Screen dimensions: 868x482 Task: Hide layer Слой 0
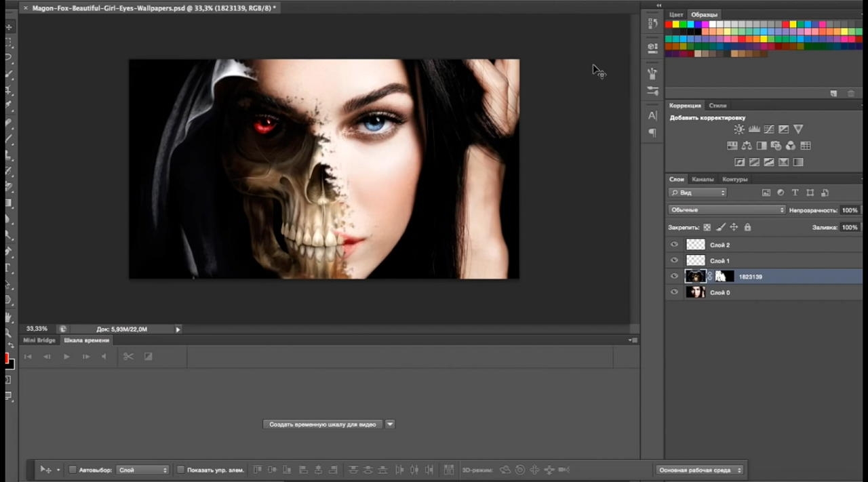coord(674,292)
